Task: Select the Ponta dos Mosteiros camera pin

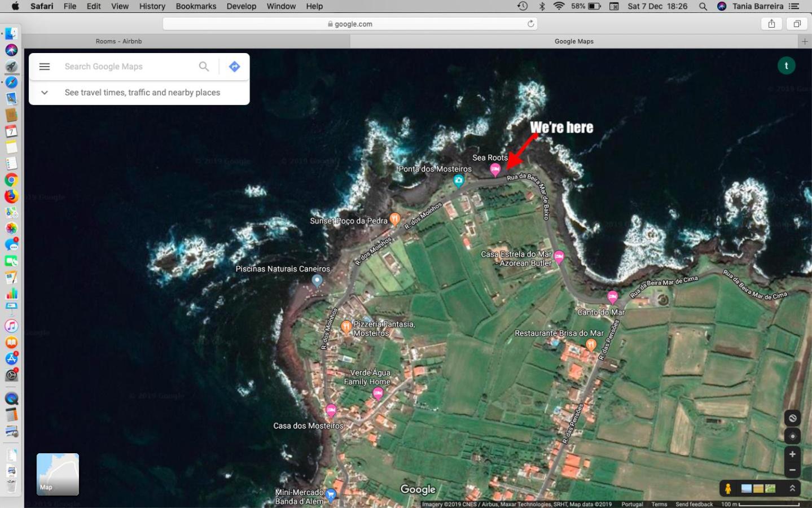Action: [x=458, y=181]
